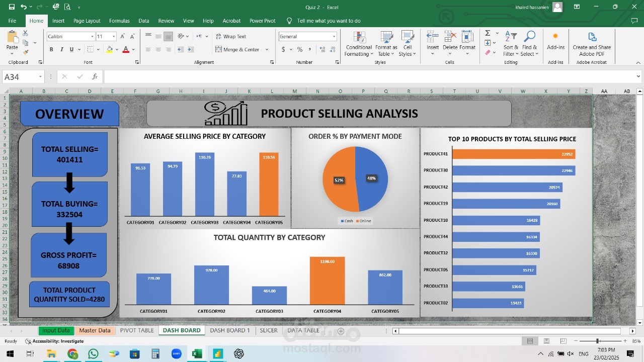This screenshot has width=644, height=362.
Task: Toggle Align Left in the Alignment group
Action: click(x=148, y=49)
